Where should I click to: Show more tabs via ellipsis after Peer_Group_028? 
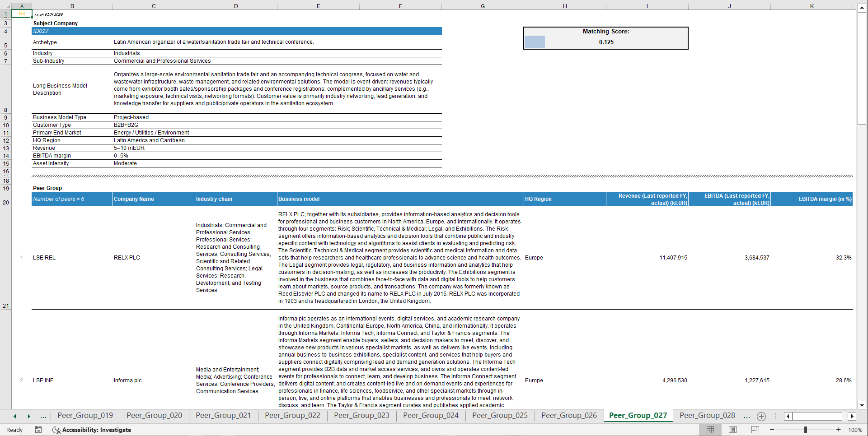(x=746, y=416)
